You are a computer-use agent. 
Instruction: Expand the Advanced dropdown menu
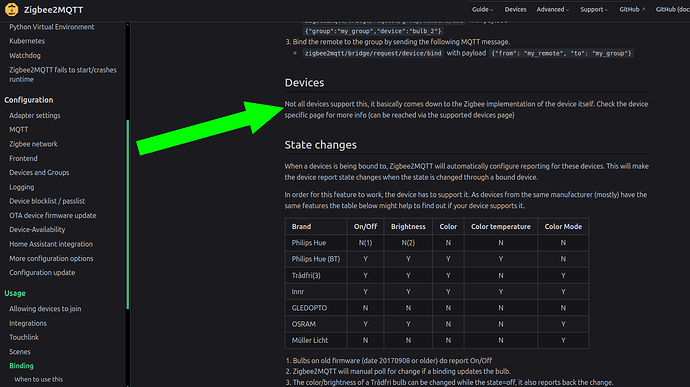point(552,9)
